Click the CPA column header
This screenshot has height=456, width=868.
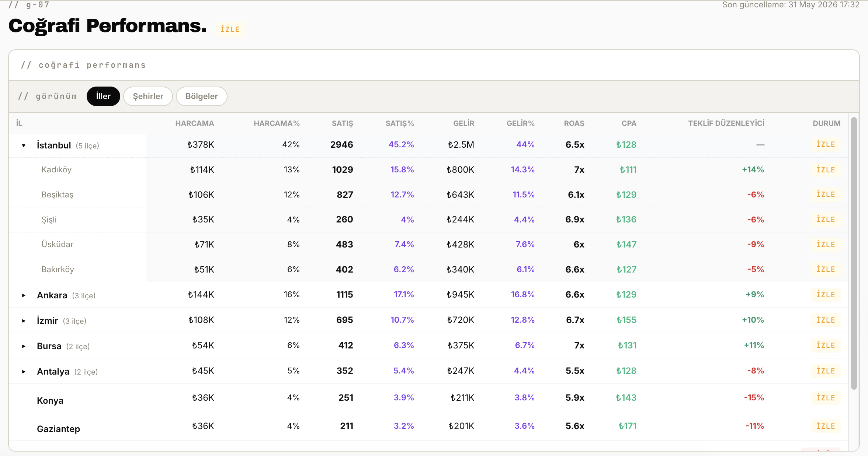coord(629,123)
